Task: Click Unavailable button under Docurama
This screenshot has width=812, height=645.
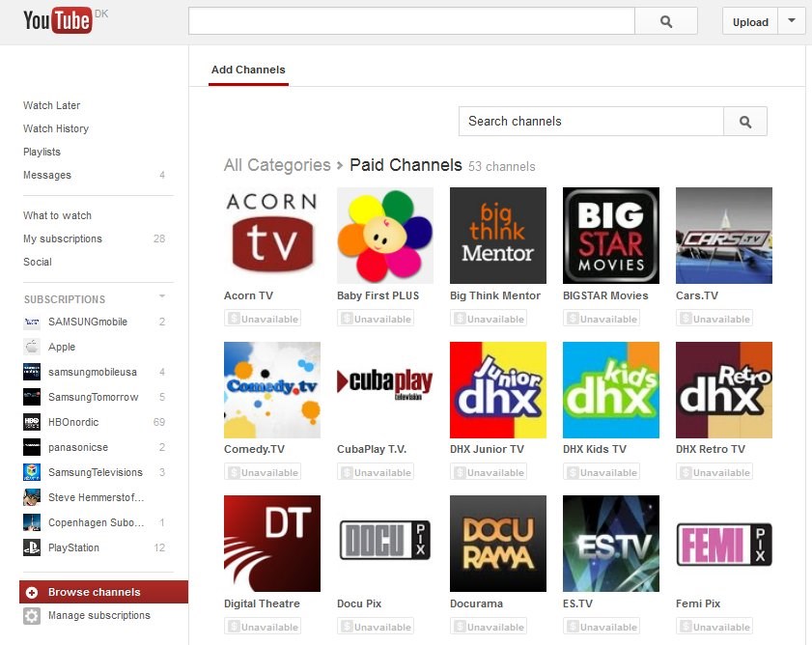Action: 489,627
